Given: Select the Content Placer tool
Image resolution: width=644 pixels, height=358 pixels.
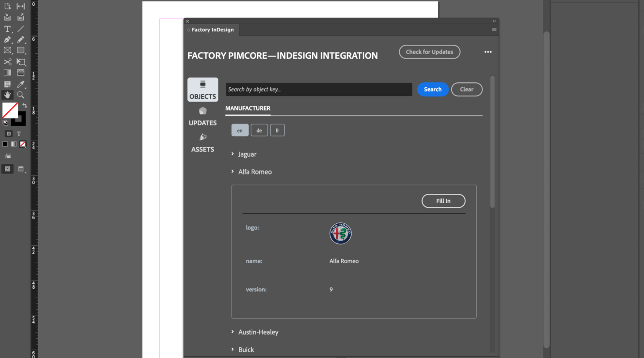Looking at the screenshot, I should 21,17.
